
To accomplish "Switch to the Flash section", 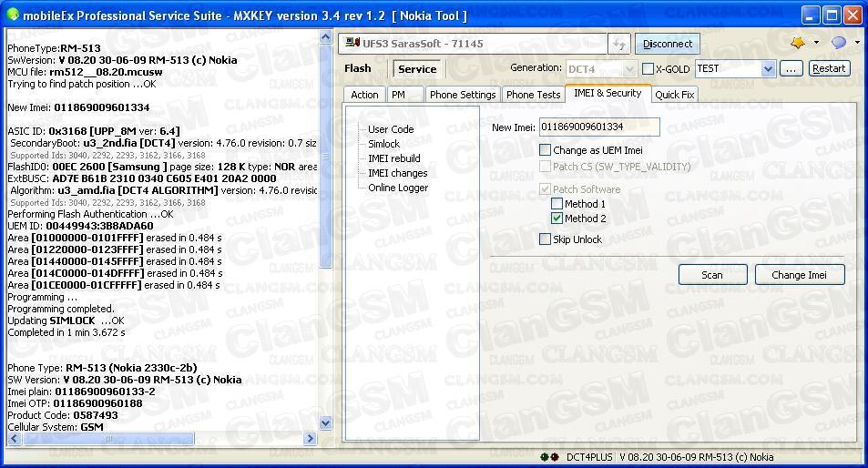I will click(x=358, y=68).
